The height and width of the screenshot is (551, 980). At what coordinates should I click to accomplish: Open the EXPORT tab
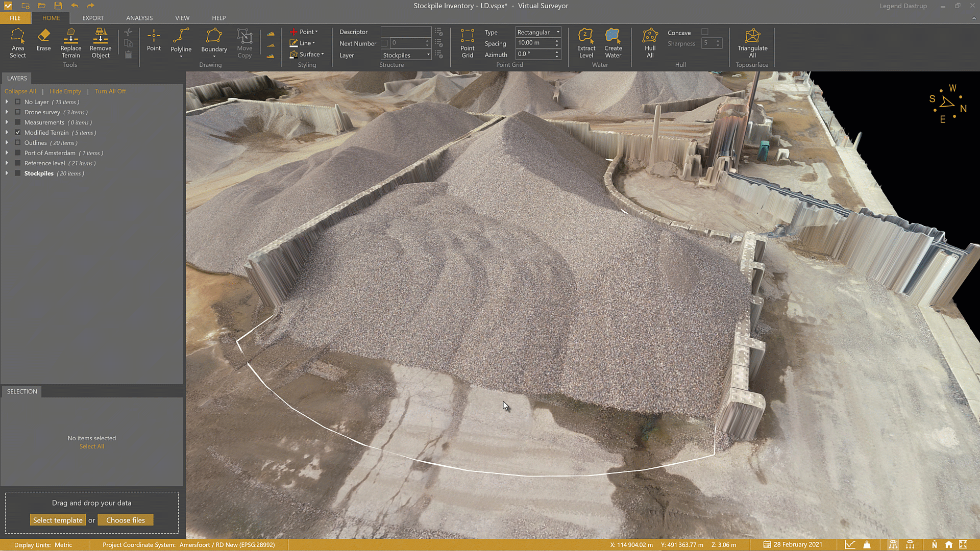93,18
